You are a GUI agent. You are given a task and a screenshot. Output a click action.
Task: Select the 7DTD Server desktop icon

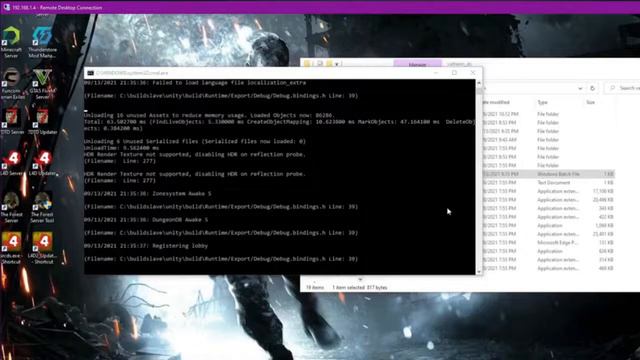[11, 121]
